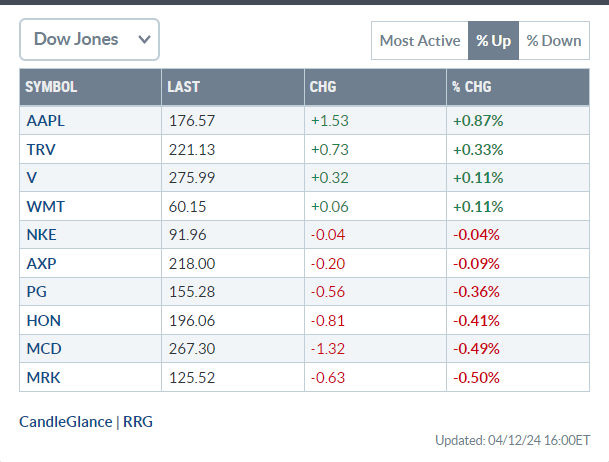
Task: Sort table by % CHG column header
Action: [472, 87]
